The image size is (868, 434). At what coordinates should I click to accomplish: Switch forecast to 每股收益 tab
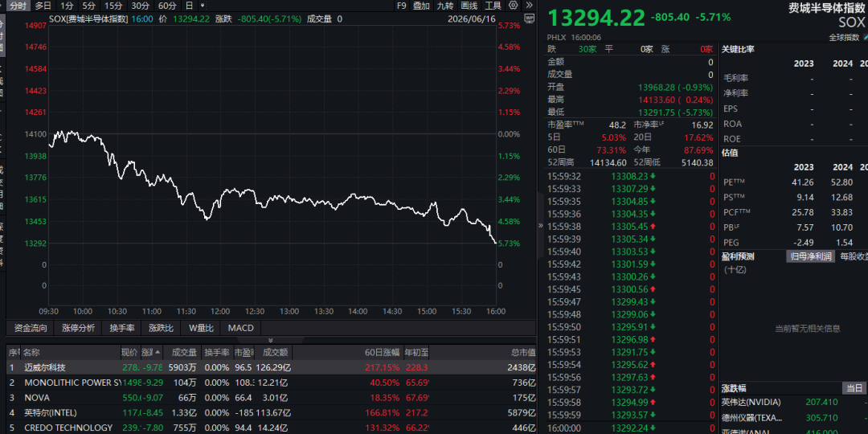click(x=854, y=256)
